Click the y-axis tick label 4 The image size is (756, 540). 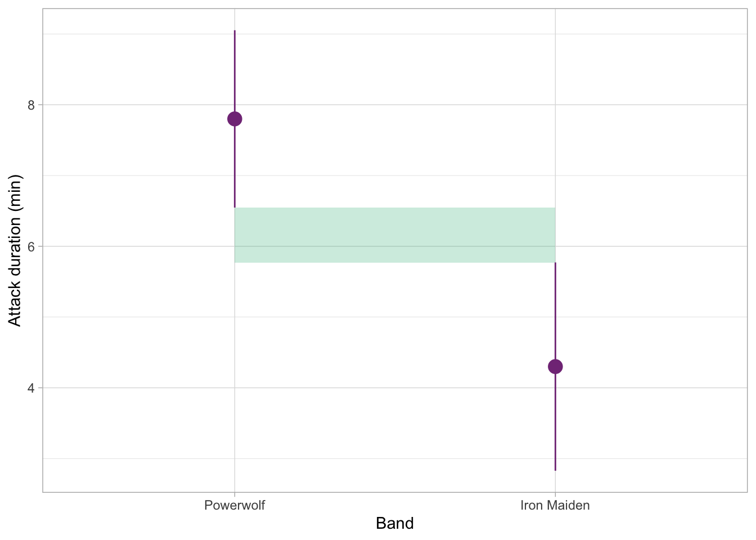coord(31,388)
